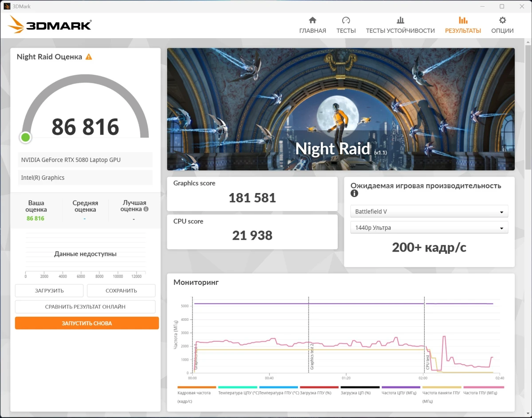This screenshot has height=418, width=532.
Task: Open the ГЛАВНАЯ home tab
Action: click(x=313, y=25)
